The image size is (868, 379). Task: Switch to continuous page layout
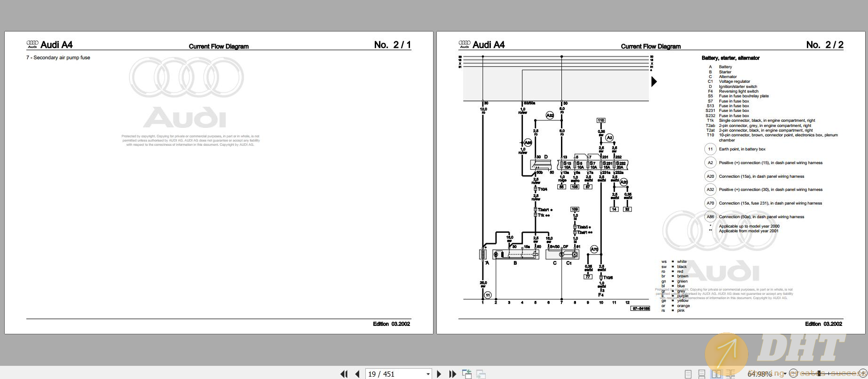coord(702,374)
